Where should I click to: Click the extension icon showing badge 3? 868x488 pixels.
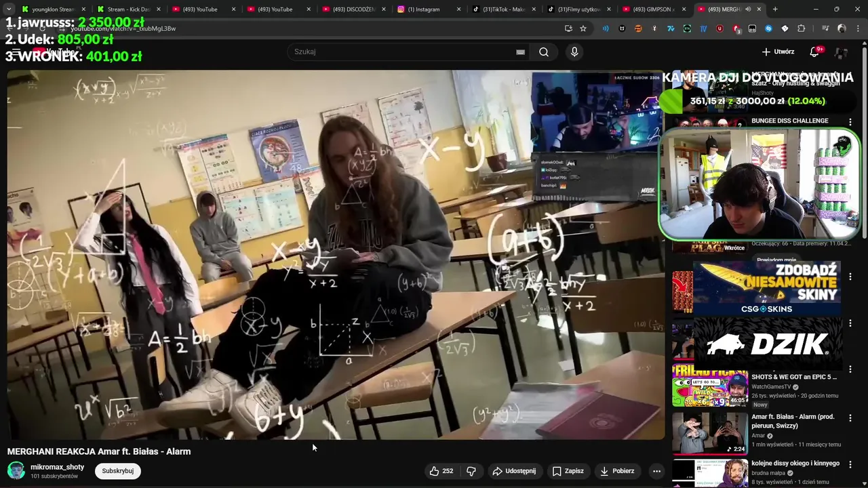point(736,28)
